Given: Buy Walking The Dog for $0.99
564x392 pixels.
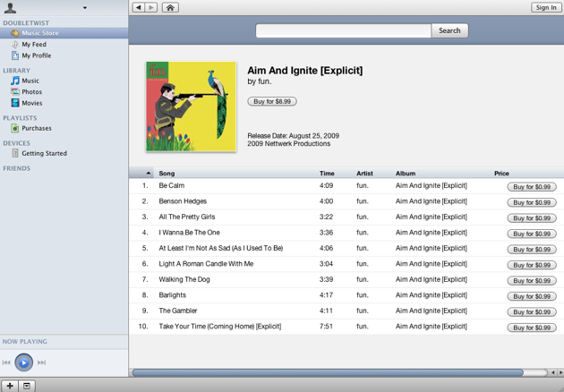Looking at the screenshot, I should [532, 280].
